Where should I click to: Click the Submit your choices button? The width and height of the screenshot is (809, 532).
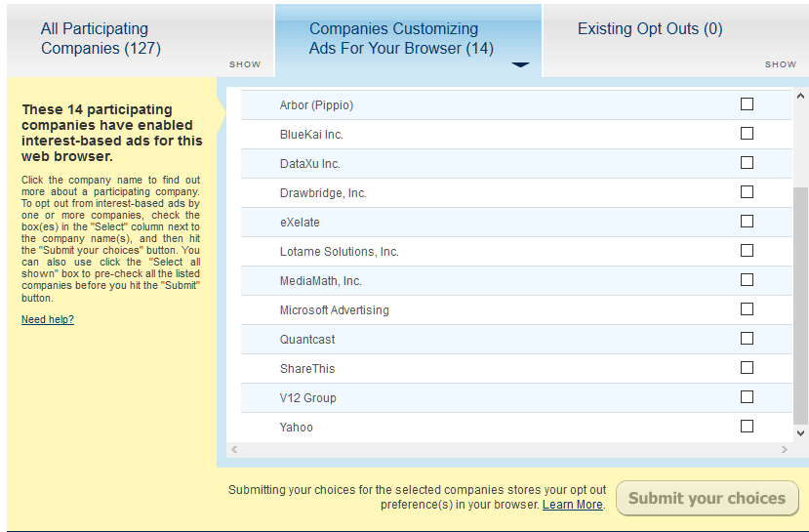tap(707, 498)
